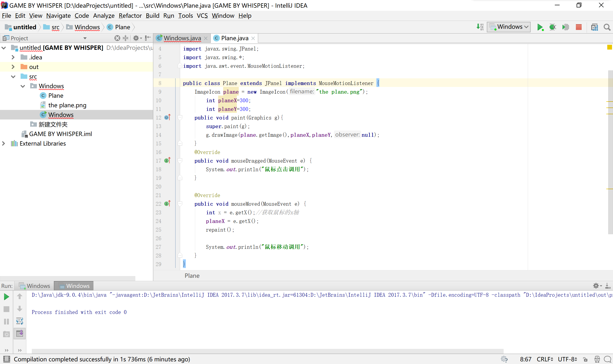This screenshot has width=613, height=364.
Task: Click implements gutter icon on line 17
Action: (x=167, y=161)
